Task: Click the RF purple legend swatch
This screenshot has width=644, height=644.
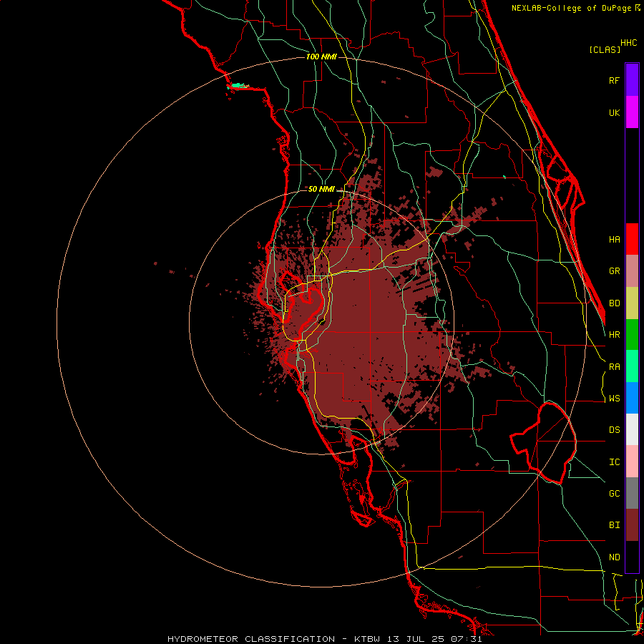Action: 632,80
